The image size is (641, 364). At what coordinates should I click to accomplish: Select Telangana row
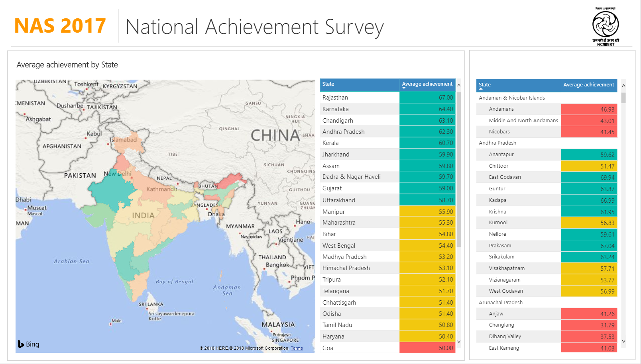click(x=388, y=291)
